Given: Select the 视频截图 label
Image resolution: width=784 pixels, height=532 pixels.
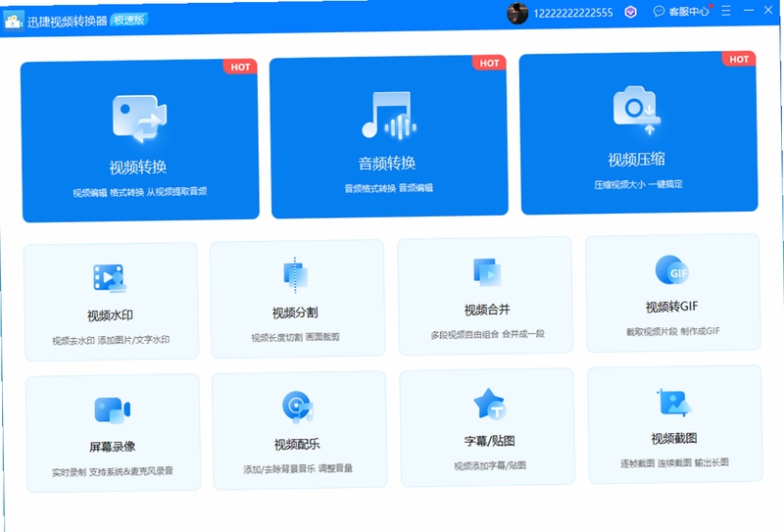Looking at the screenshot, I should pos(674,439).
